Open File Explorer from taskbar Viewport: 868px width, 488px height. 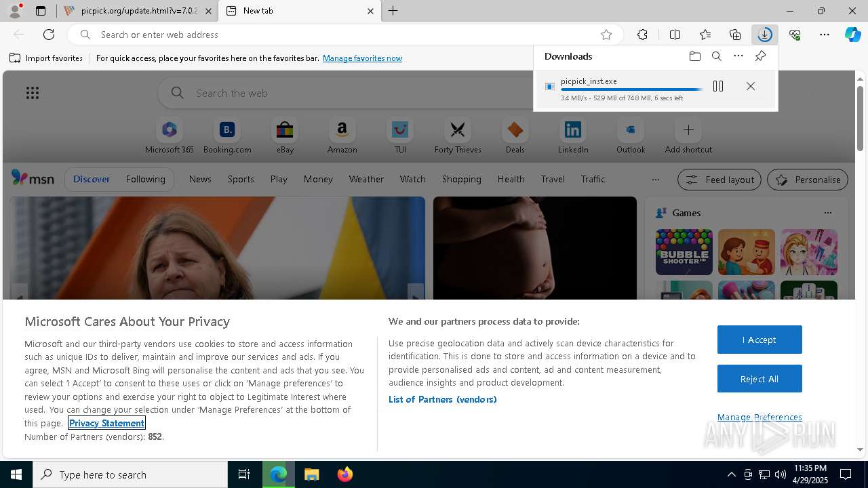[x=311, y=474]
